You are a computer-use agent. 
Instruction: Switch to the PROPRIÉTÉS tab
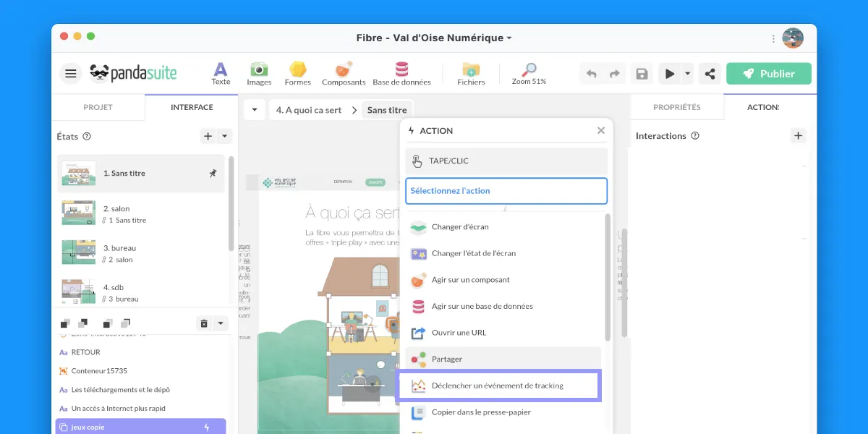[x=676, y=107]
